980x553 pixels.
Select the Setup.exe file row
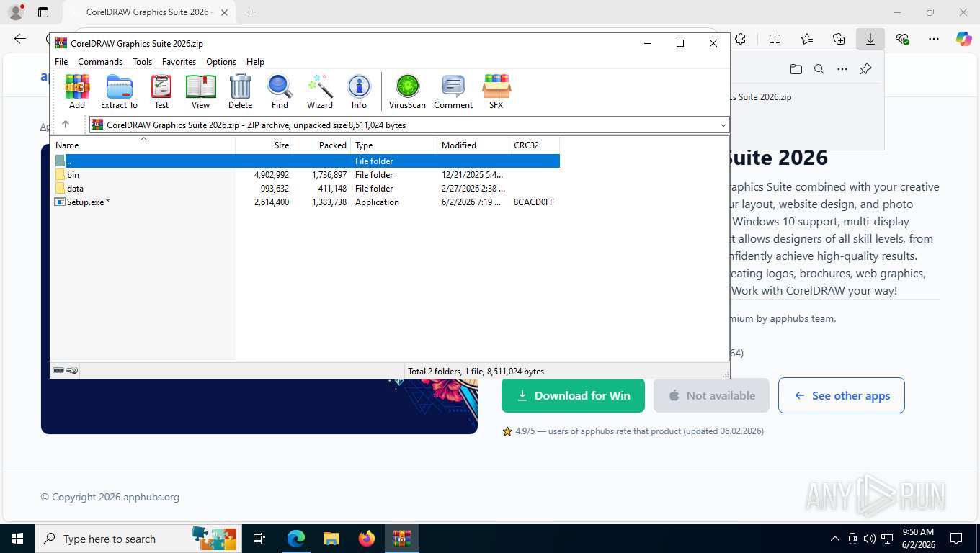click(x=306, y=202)
